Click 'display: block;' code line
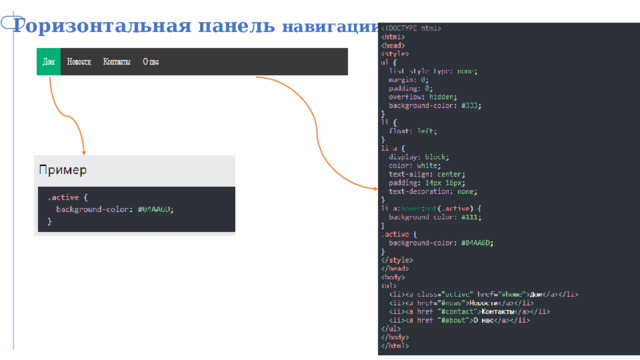Viewport: 640px width, 360px height. (418, 157)
